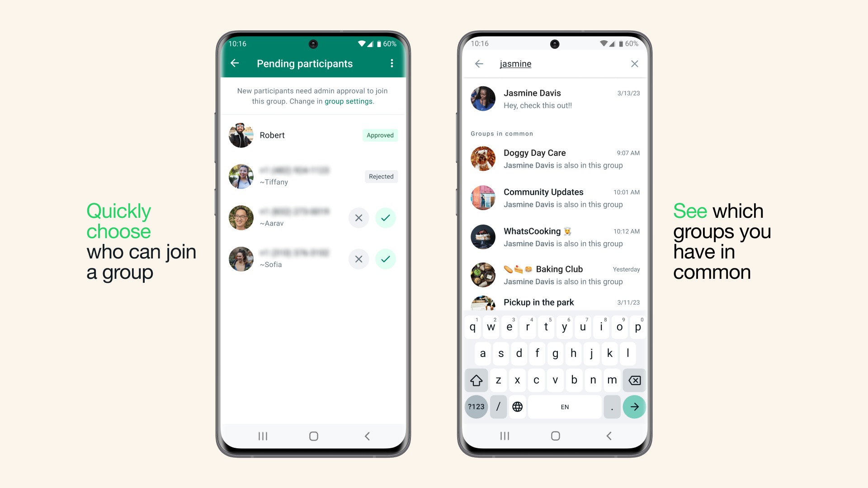Open Jasmine Davis direct message
This screenshot has width=868, height=488.
pyautogui.click(x=555, y=99)
